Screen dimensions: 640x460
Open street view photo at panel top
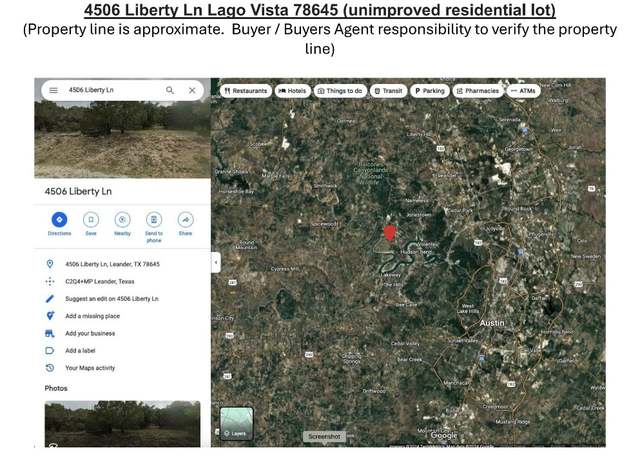point(122,140)
